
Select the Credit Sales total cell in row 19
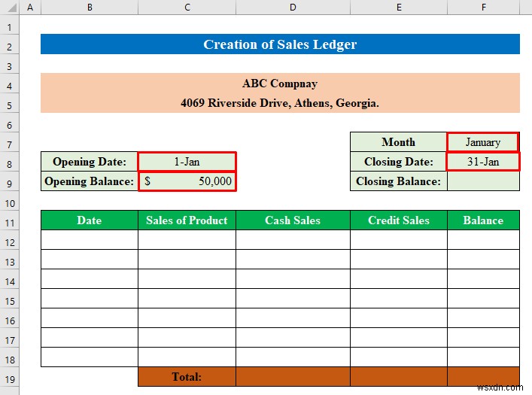pos(399,377)
